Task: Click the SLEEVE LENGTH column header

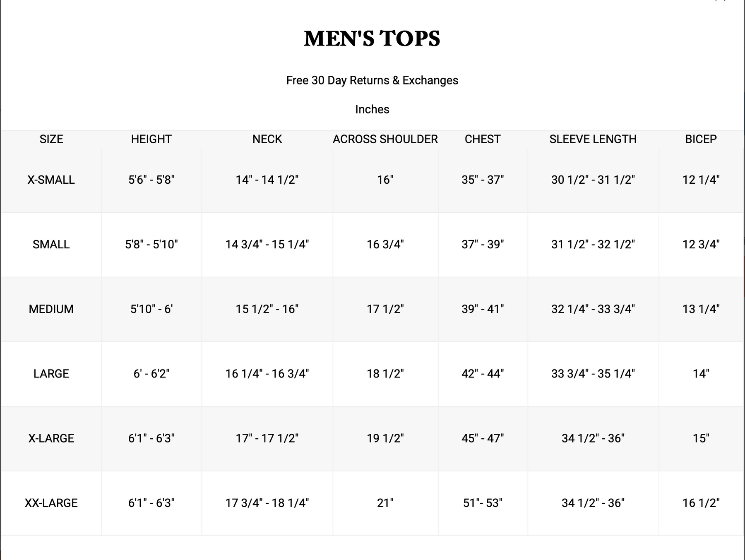Action: click(593, 139)
